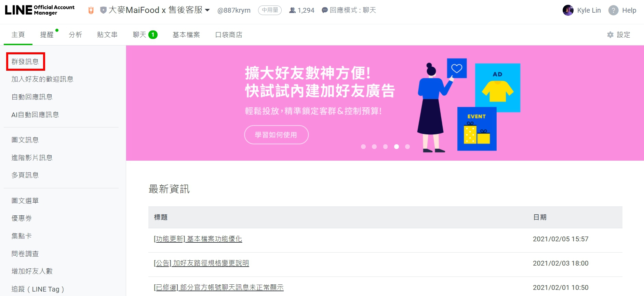This screenshot has height=296, width=644.
Task: Click the chat bubble response mode icon
Action: (x=325, y=10)
